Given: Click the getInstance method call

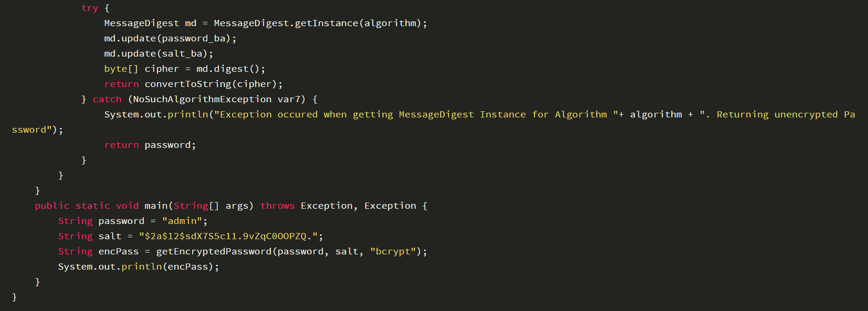Looking at the screenshot, I should point(326,23).
